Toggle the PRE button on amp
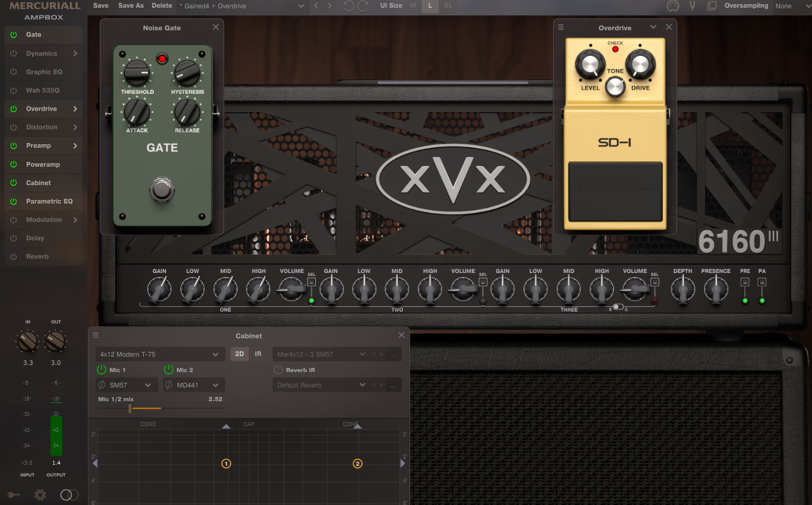This screenshot has width=812, height=505. pos(745,282)
